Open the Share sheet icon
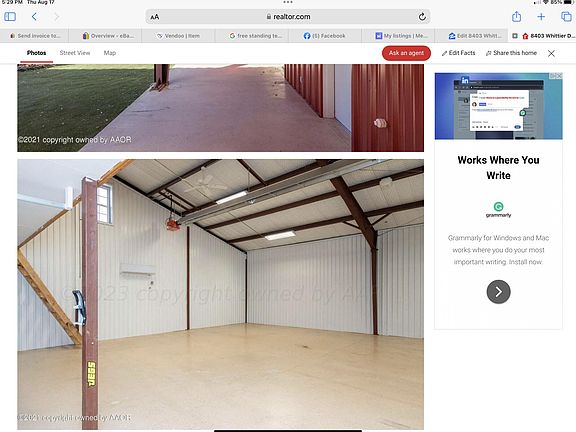Screen dimensions: 576x432 (516, 17)
